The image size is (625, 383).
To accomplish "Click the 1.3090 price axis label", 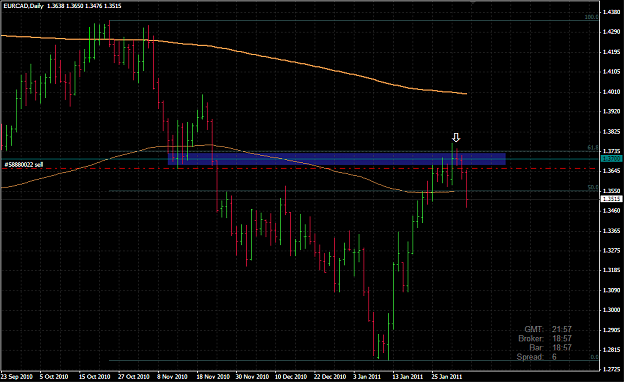I will tap(612, 290).
